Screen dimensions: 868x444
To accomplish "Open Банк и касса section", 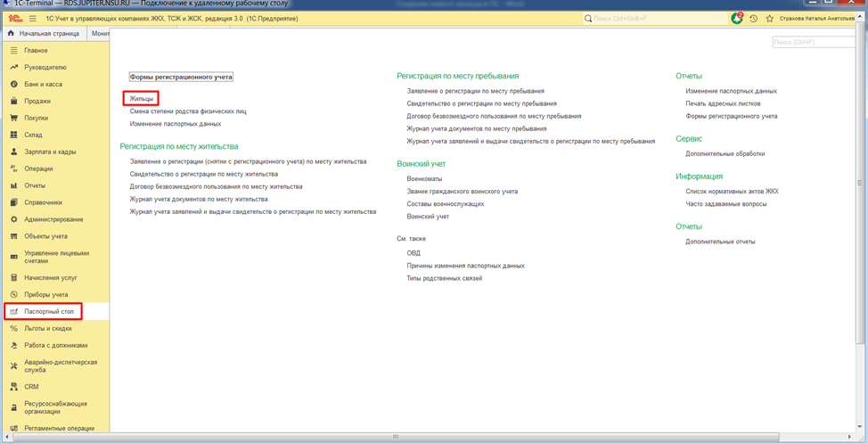I will click(43, 84).
